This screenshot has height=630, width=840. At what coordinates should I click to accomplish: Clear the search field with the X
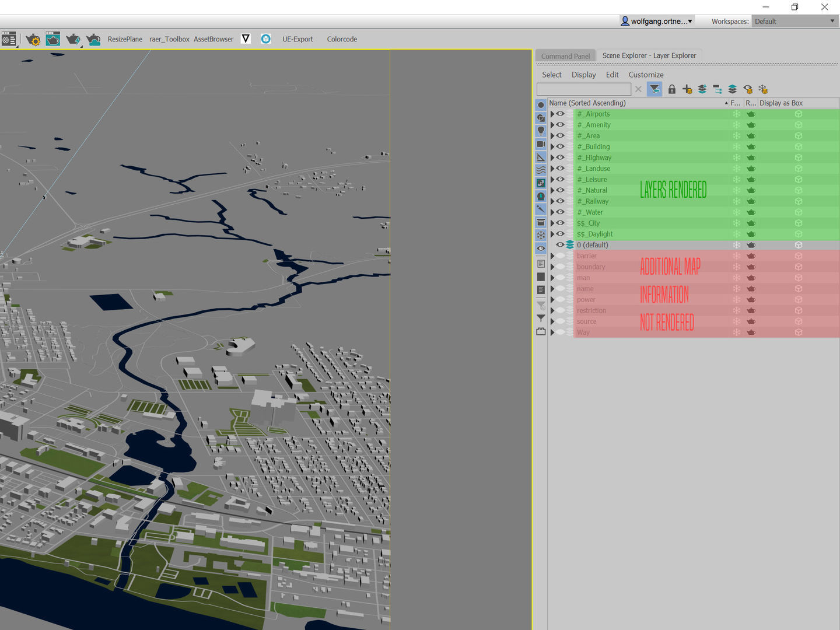click(638, 89)
